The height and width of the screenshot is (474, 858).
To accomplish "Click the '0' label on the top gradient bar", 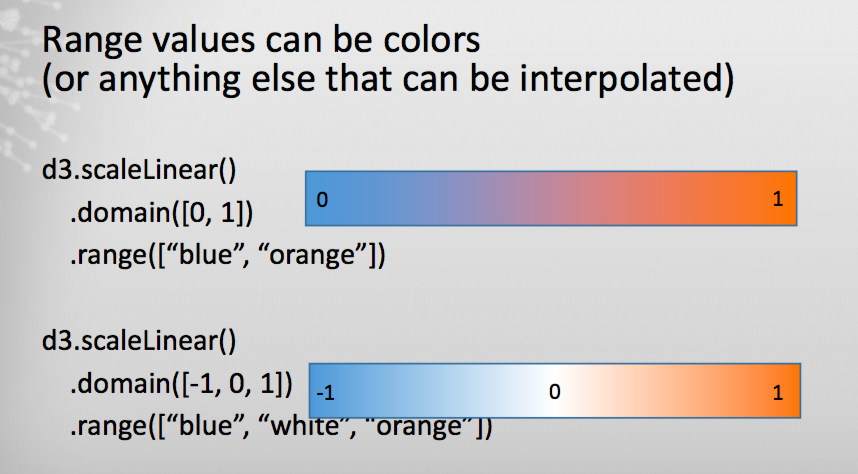I will point(322,200).
